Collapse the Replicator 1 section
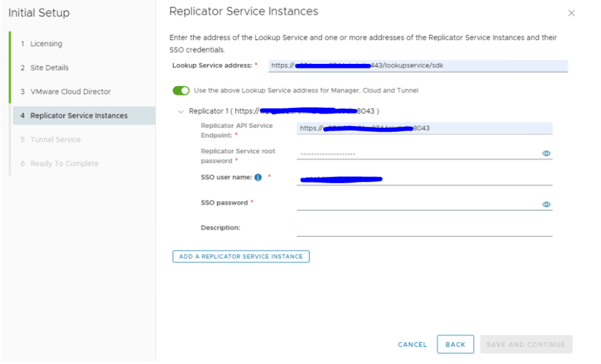Image resolution: width=601 pixels, height=364 pixels. tap(181, 111)
